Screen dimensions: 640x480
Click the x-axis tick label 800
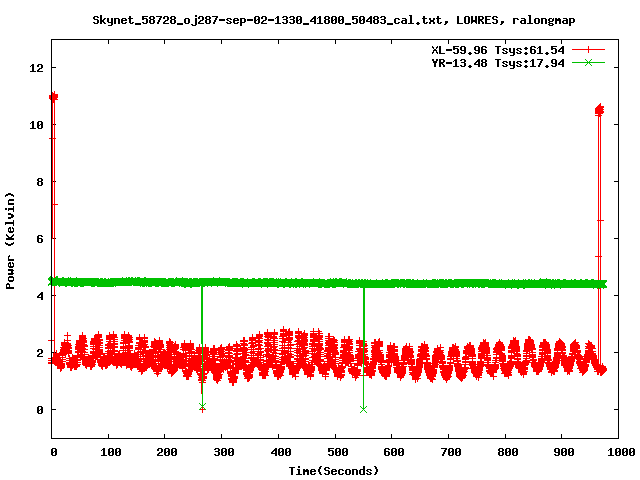pos(508,452)
